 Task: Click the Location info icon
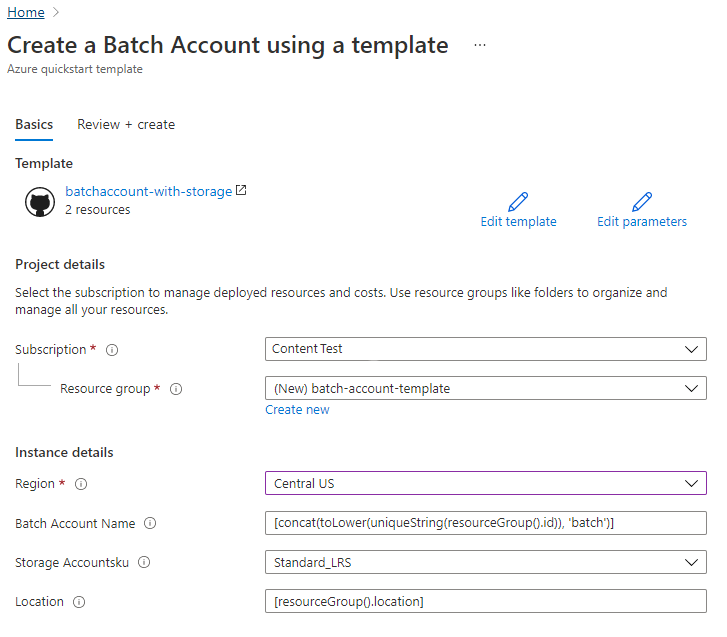(79, 602)
